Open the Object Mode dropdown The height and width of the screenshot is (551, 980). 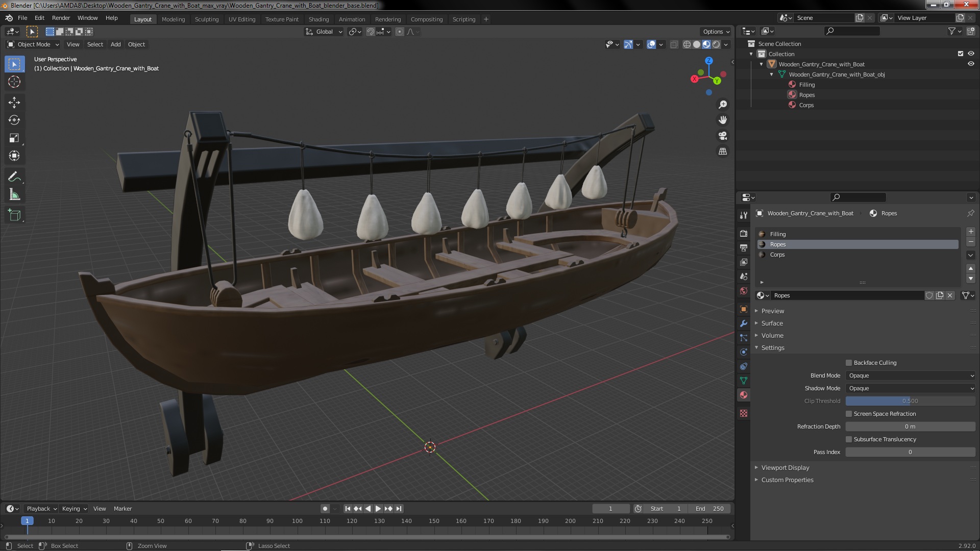pos(33,44)
